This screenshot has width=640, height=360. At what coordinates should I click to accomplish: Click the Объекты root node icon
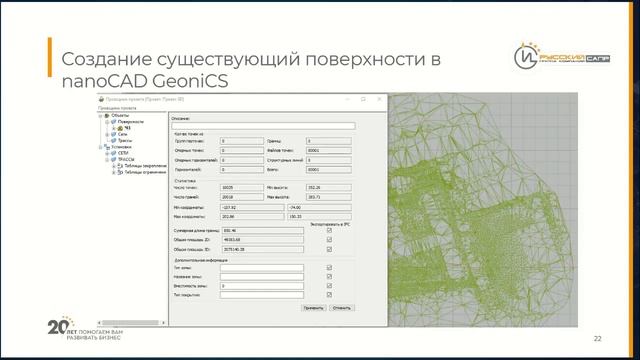click(107, 116)
